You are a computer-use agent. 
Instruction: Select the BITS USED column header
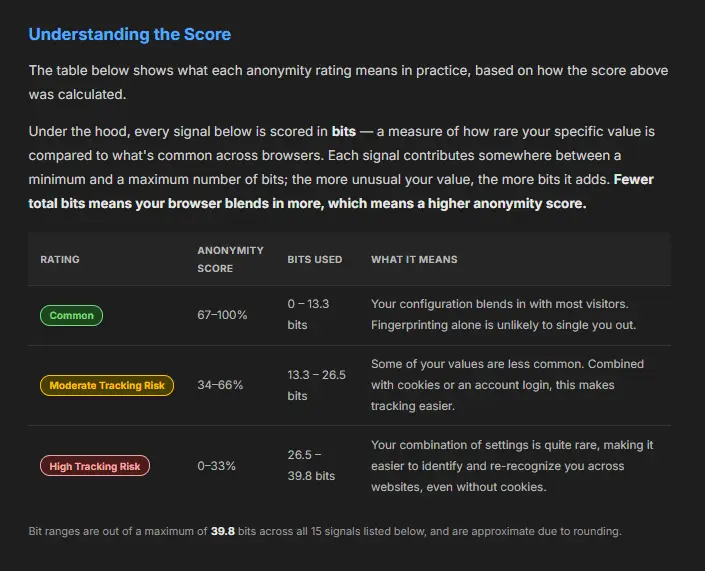pos(315,259)
